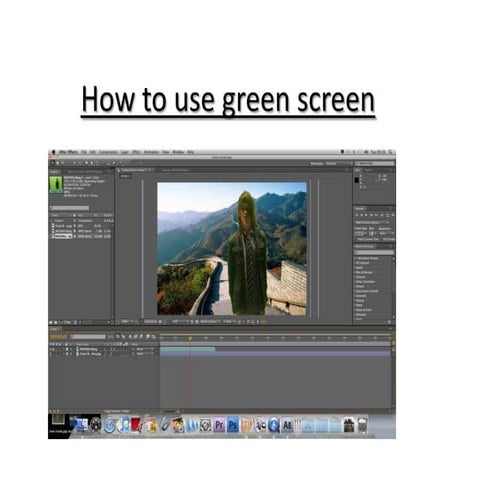Toggle video visibility of second timeline layer

[x=51, y=354]
